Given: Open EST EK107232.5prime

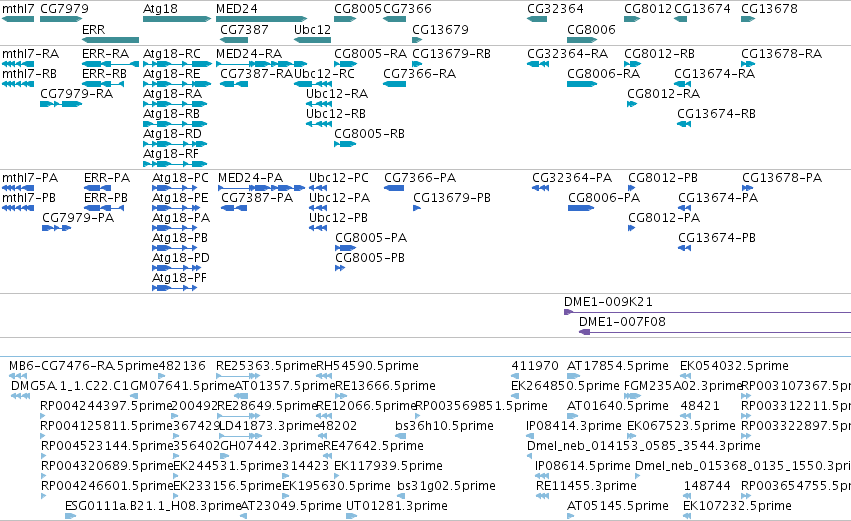Looking at the screenshot, I should [737, 506].
